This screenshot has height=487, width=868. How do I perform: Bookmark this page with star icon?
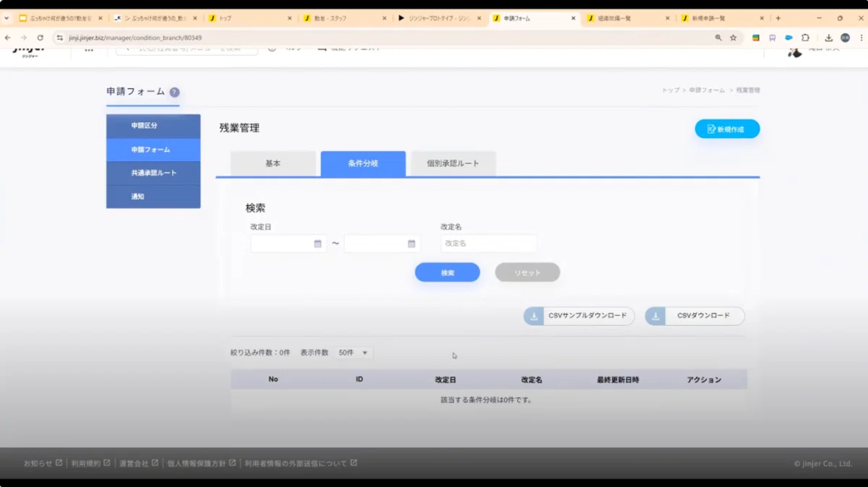(x=733, y=37)
